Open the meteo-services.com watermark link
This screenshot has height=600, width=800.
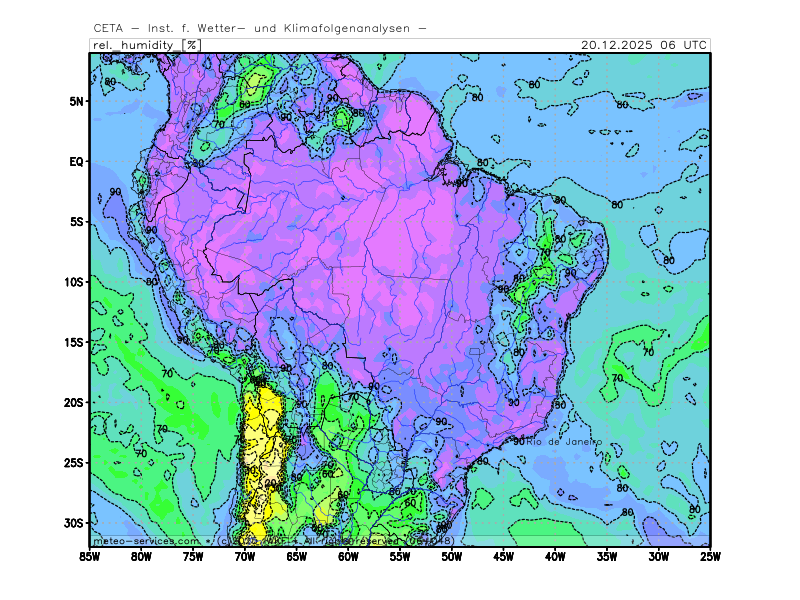click(147, 541)
